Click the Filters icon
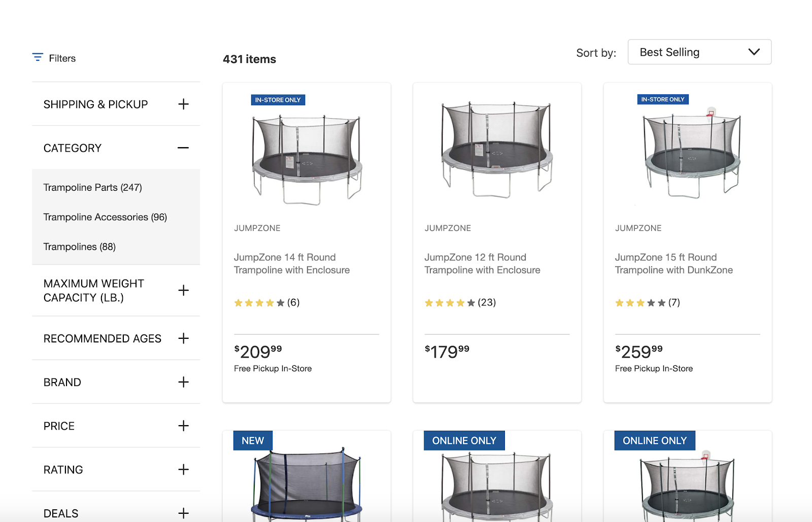The width and height of the screenshot is (812, 522). (x=38, y=57)
